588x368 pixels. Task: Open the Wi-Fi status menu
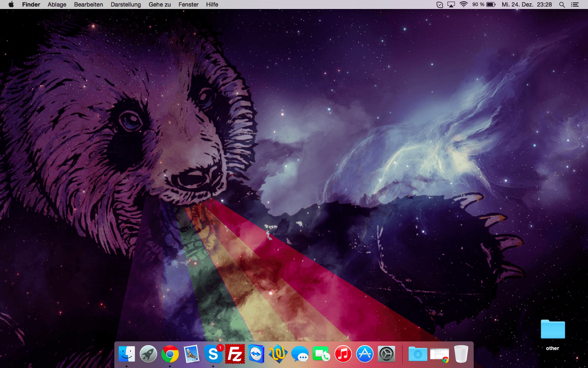[463, 4]
